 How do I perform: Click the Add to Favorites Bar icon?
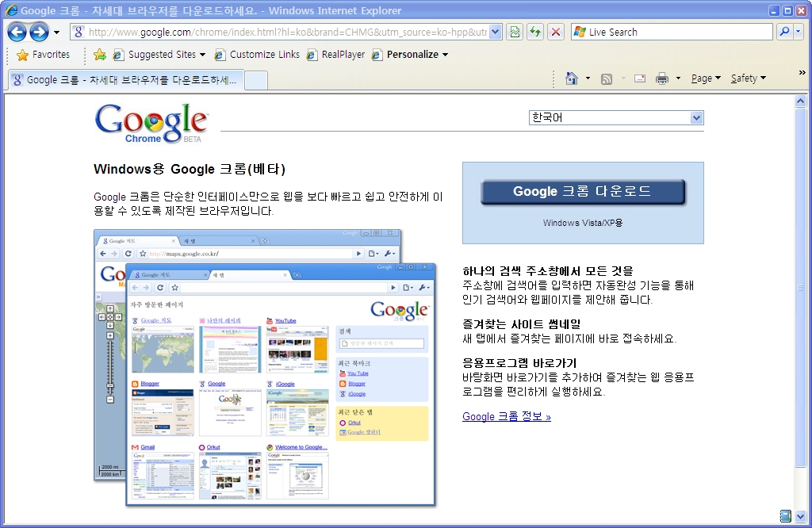click(100, 55)
